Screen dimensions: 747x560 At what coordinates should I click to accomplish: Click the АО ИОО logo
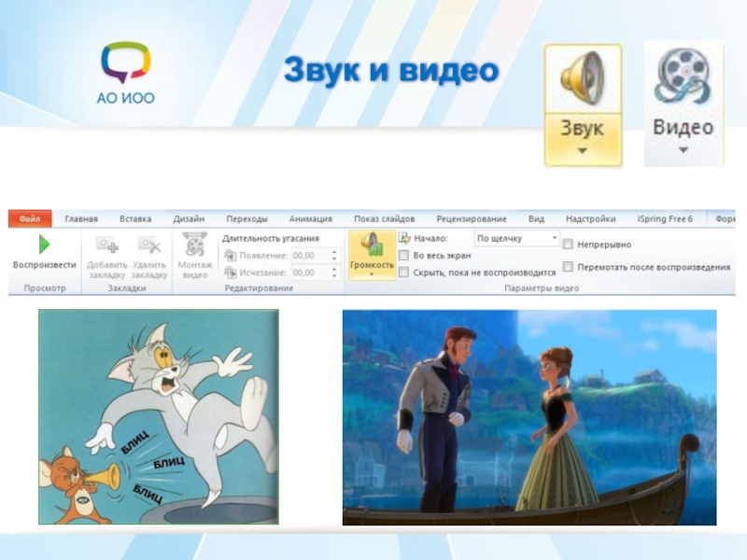click(126, 74)
